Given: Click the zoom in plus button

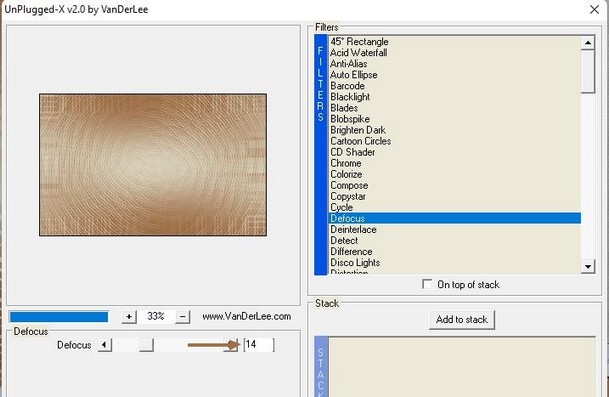Looking at the screenshot, I should [x=129, y=317].
